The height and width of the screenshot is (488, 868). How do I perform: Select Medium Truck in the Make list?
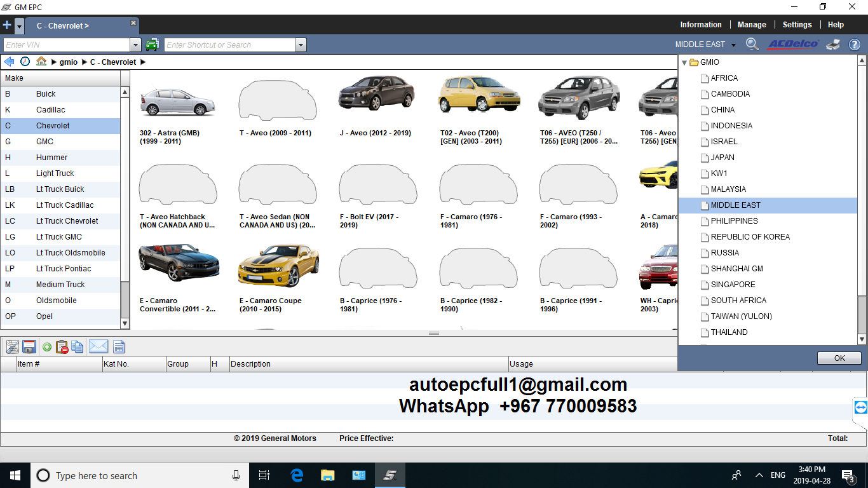pos(60,285)
